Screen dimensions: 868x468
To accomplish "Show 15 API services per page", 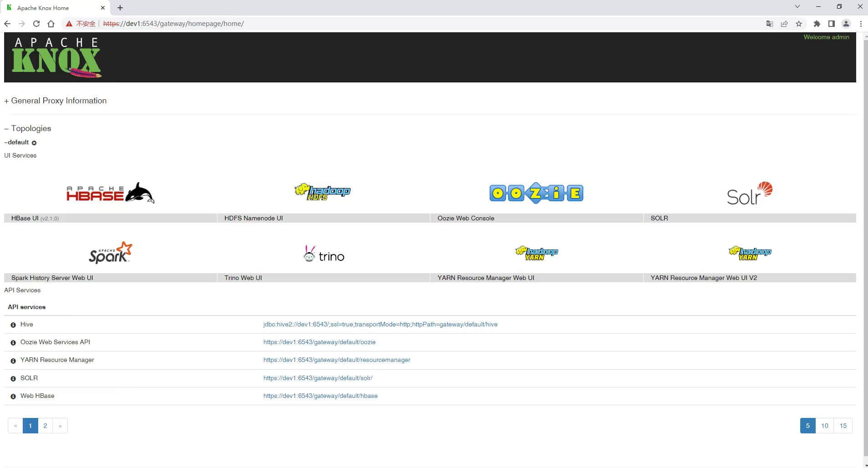I will coord(843,426).
